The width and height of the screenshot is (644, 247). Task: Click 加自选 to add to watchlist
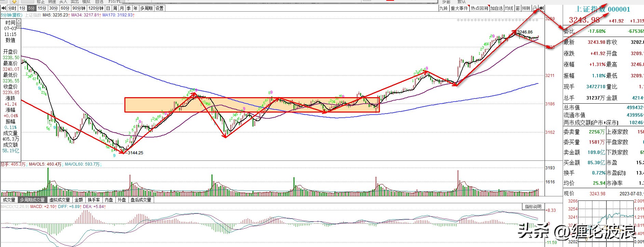(497, 8)
